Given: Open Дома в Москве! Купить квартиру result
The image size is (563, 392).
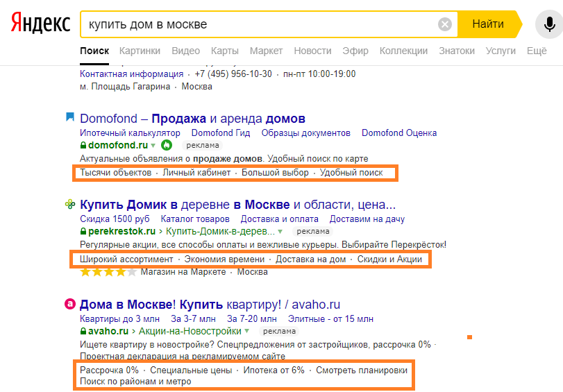Looking at the screenshot, I should [210, 305].
